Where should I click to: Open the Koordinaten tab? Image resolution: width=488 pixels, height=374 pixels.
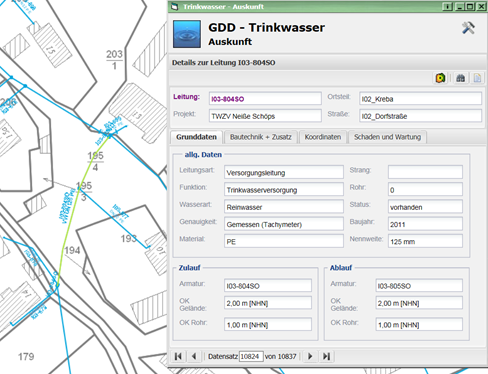(x=323, y=137)
